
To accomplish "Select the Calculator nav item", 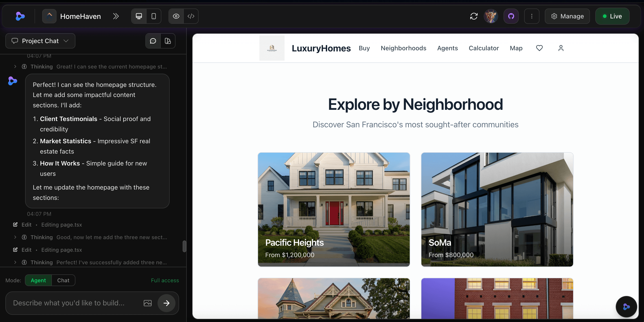I will coord(484,48).
